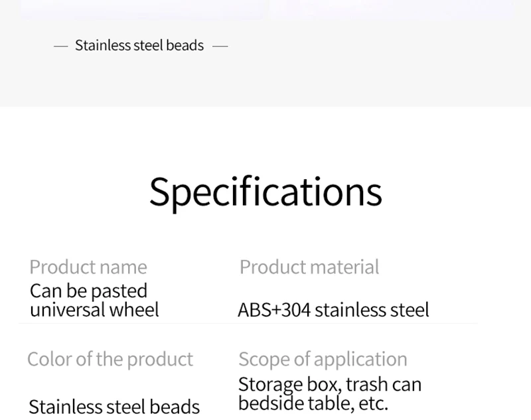Select the "Storage box, trash can" line

(x=330, y=384)
